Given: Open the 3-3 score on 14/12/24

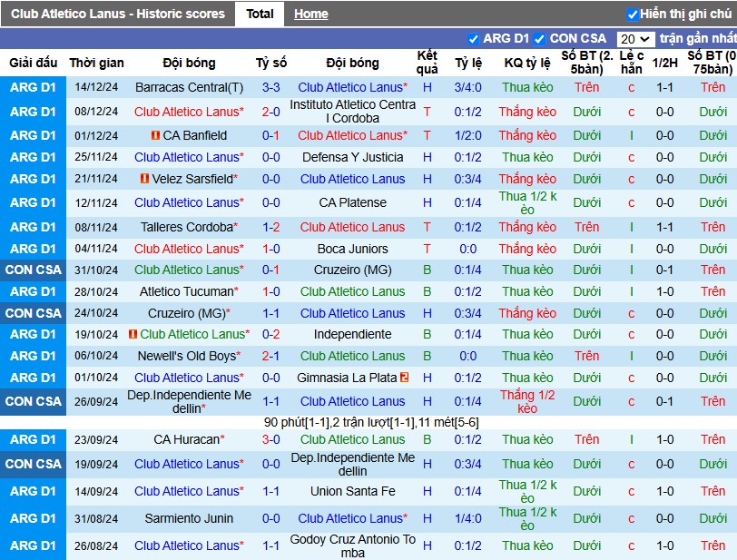Looking at the screenshot, I should (x=271, y=87).
